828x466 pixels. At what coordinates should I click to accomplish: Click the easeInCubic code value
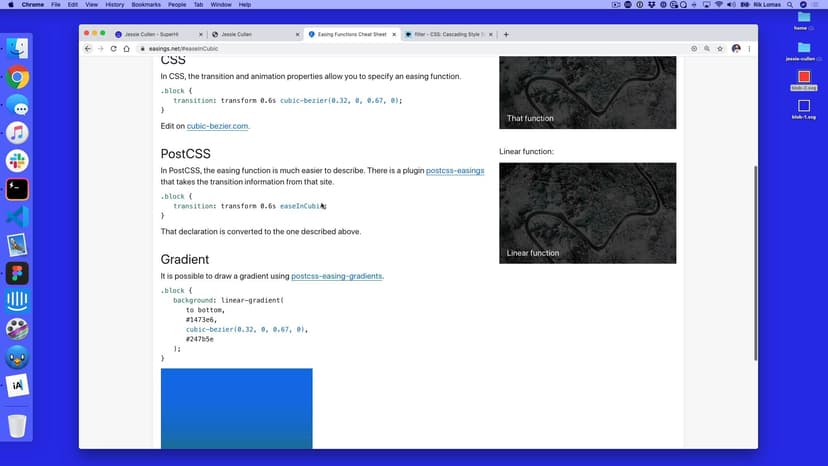pyautogui.click(x=302, y=206)
